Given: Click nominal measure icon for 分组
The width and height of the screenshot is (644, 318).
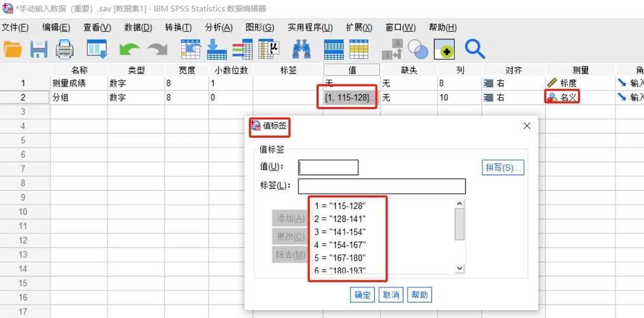Looking at the screenshot, I should coord(552,98).
